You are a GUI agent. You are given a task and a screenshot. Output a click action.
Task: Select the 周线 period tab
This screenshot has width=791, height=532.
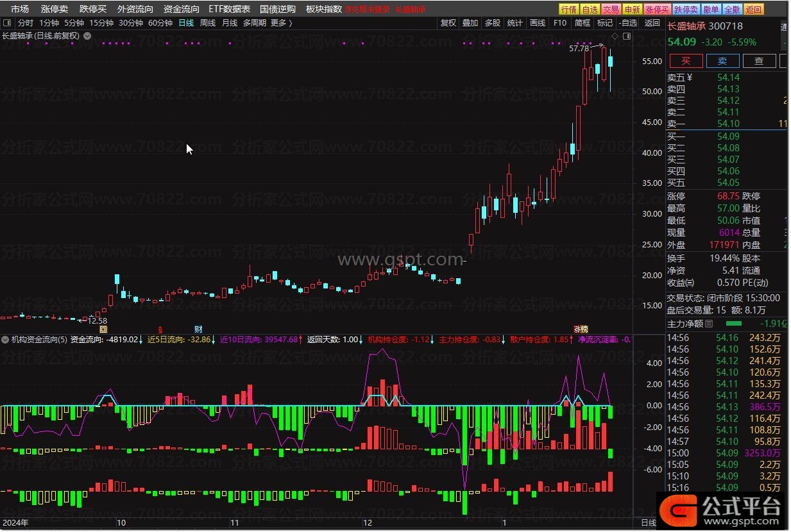pos(208,23)
